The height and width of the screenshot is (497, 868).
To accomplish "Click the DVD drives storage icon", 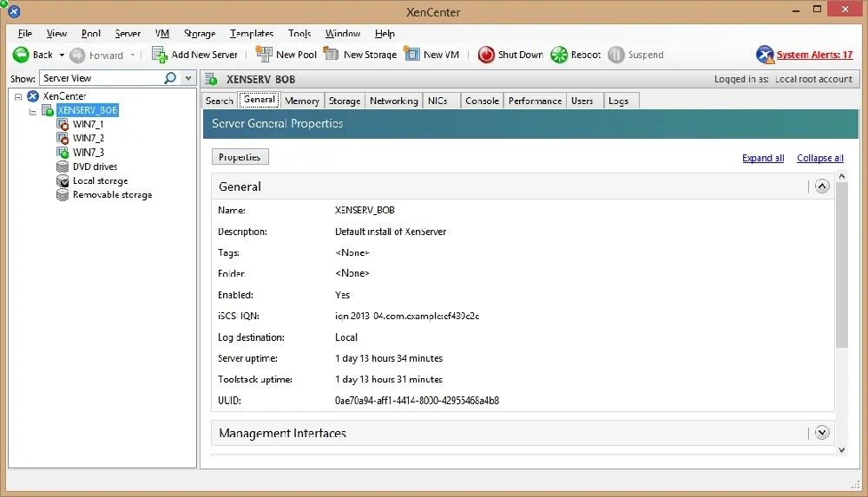I will coord(62,167).
